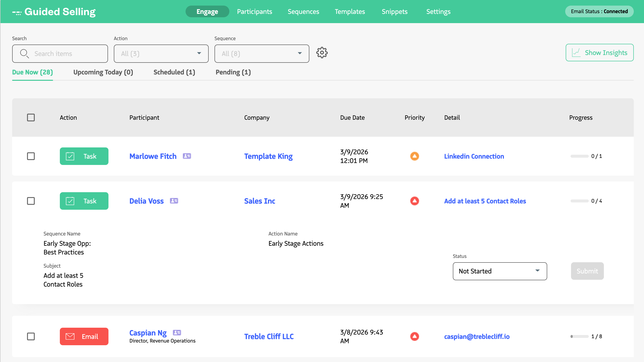Check the select-all checkbox in the table header
The image size is (644, 362).
tap(31, 117)
